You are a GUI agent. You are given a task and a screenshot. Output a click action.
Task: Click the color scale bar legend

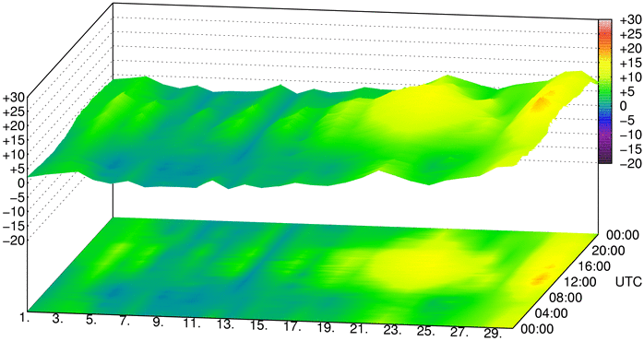coord(605,91)
